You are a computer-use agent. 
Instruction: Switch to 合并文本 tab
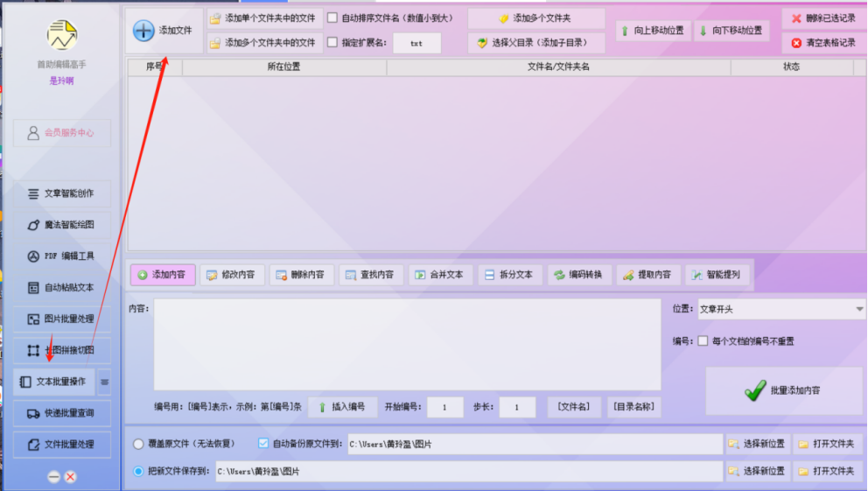pyautogui.click(x=441, y=275)
